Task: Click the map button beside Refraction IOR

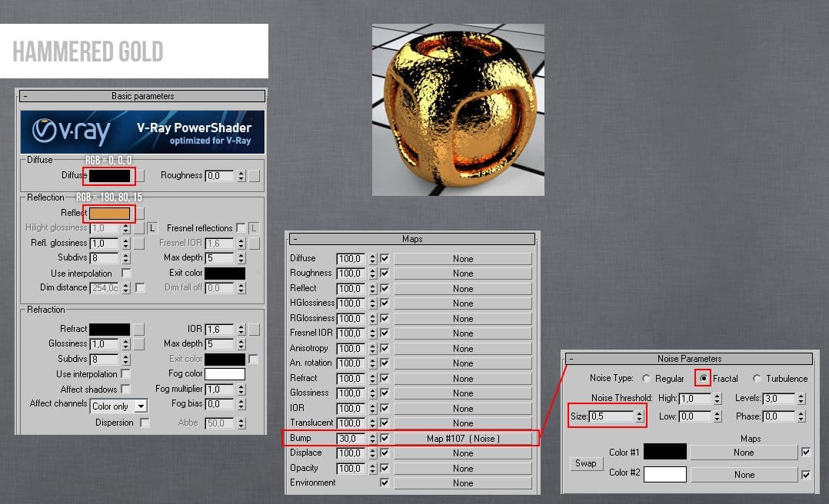Action: (255, 329)
